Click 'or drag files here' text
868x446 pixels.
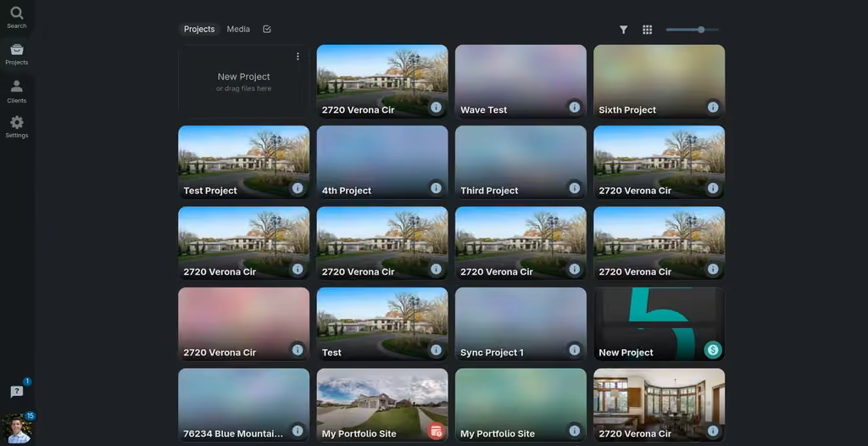(x=243, y=89)
